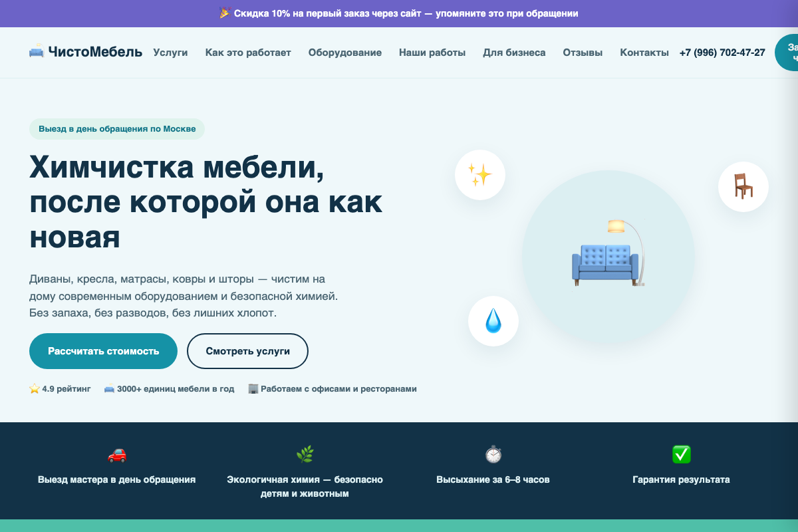The height and width of the screenshot is (532, 798).
Task: Click the party popper icon in banner
Action: 225,13
